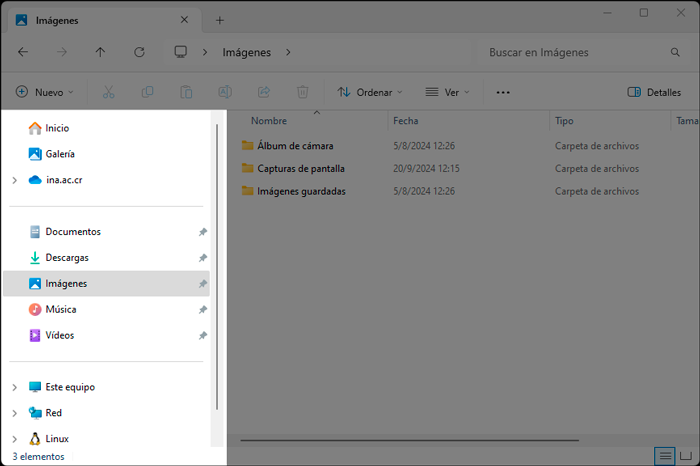Select the Imágenes window tab
The width and height of the screenshot is (700, 466).
point(103,20)
